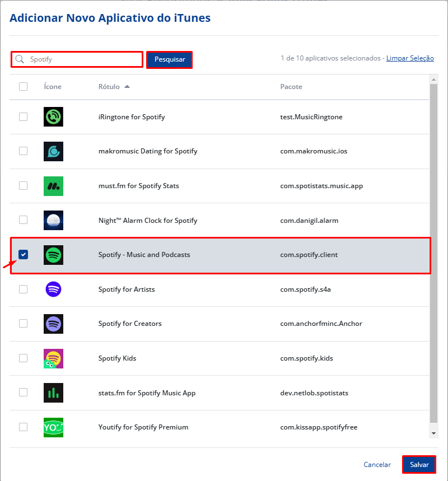Check the Spotify for Creators checkbox
This screenshot has width=448, height=481.
[x=23, y=324]
